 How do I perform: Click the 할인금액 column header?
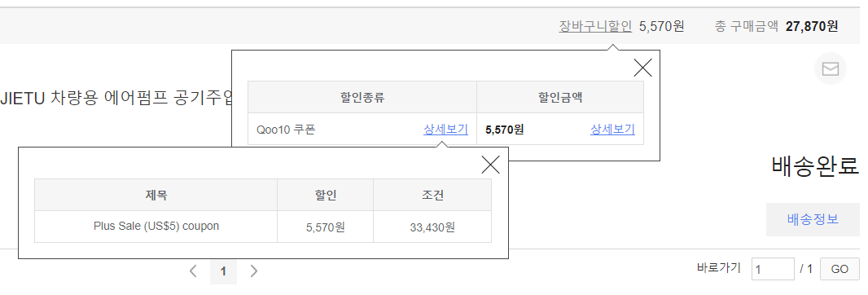click(560, 98)
